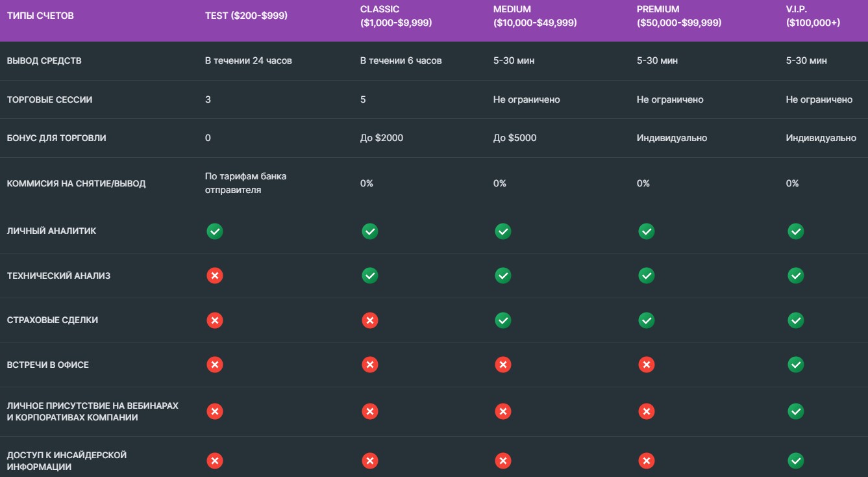Click '5-30 мин' in the V.I.P. column
Screen dimensions: 868x477
[806, 60]
